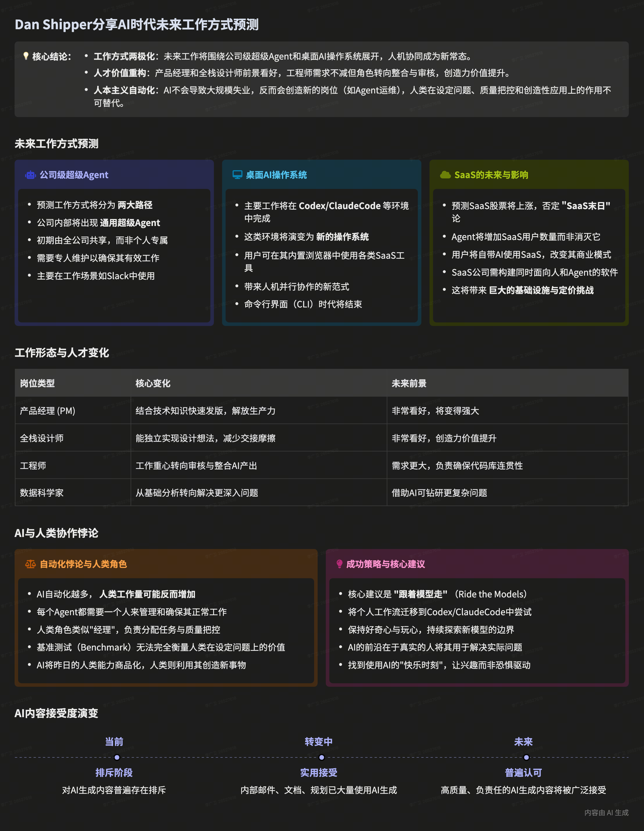Click the bullet "这将带来 巨大的基础设施与定价挑战"
The image size is (644, 831).
coord(523,290)
